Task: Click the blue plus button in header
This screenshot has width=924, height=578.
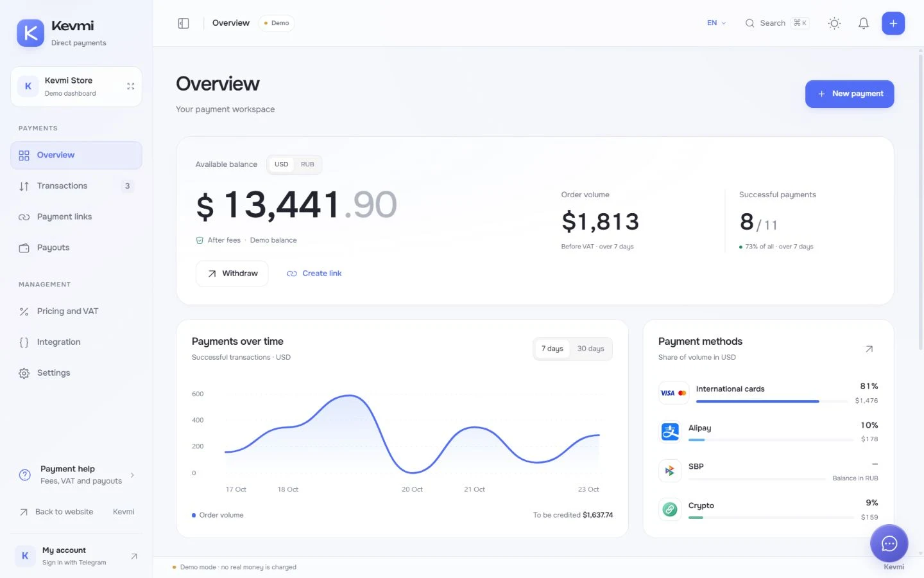Action: pos(893,23)
